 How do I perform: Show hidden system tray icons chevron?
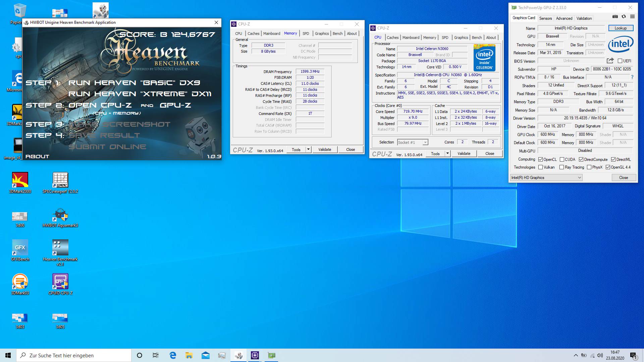pyautogui.click(x=576, y=355)
